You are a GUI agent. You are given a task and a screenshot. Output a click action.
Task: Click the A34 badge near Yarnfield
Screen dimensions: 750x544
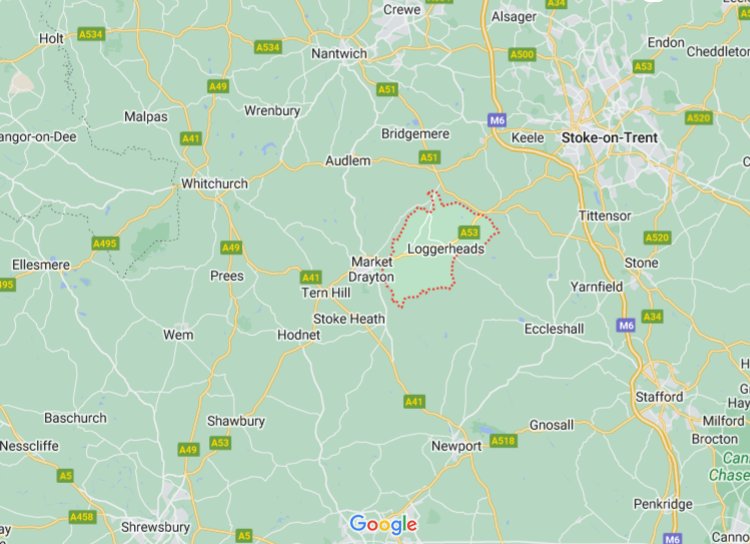pyautogui.click(x=652, y=316)
